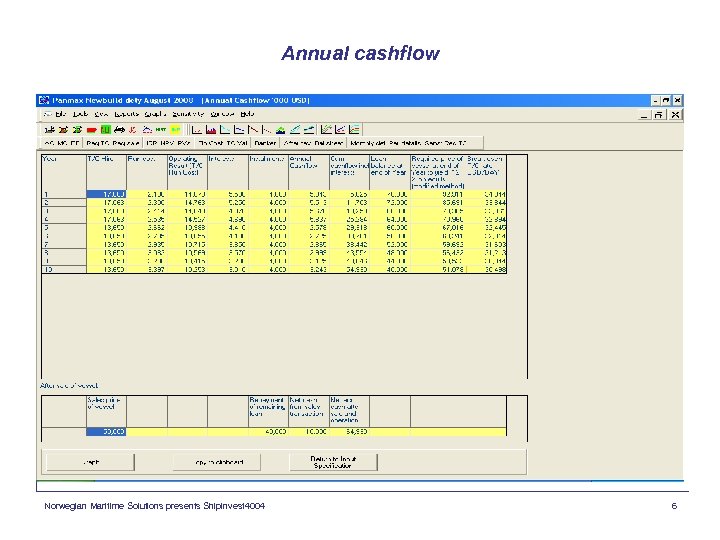Screen dimensions: 720x540
Task: Switch to the Banker tab
Action: [x=265, y=143]
